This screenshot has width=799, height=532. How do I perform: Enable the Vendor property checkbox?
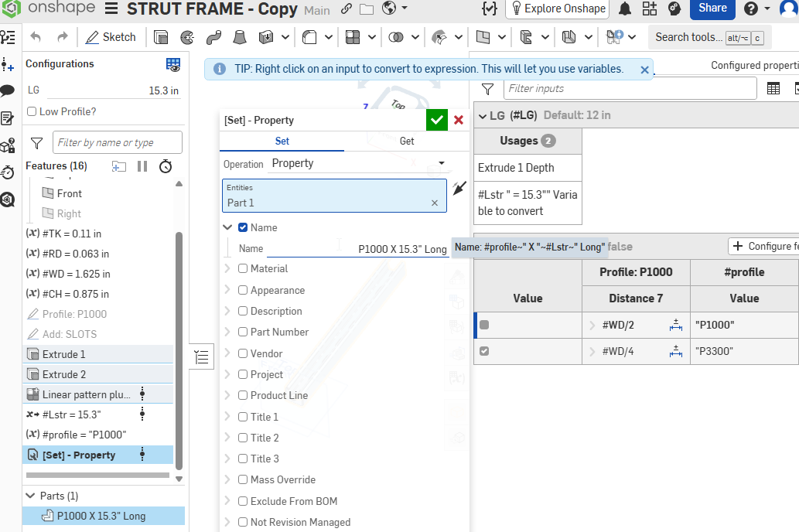pos(243,353)
